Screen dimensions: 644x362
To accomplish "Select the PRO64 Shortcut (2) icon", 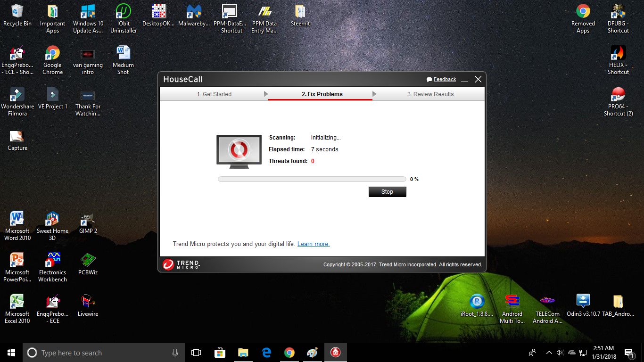I will [x=618, y=102].
